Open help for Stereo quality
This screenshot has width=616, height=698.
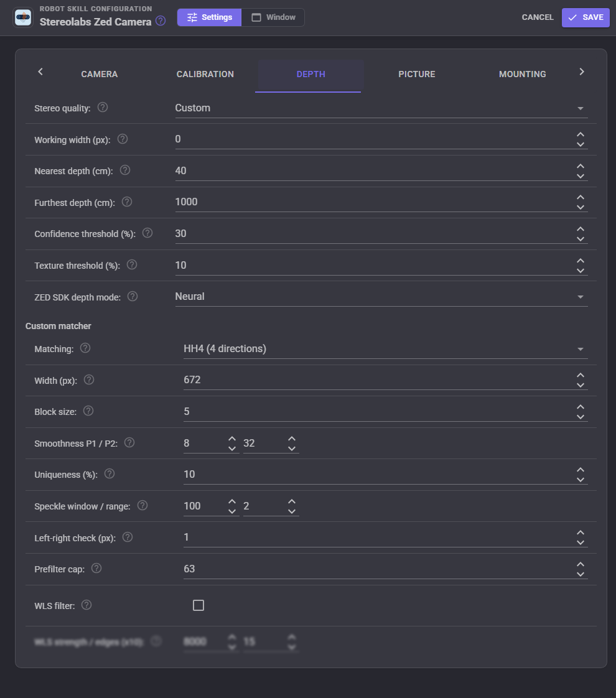[103, 107]
